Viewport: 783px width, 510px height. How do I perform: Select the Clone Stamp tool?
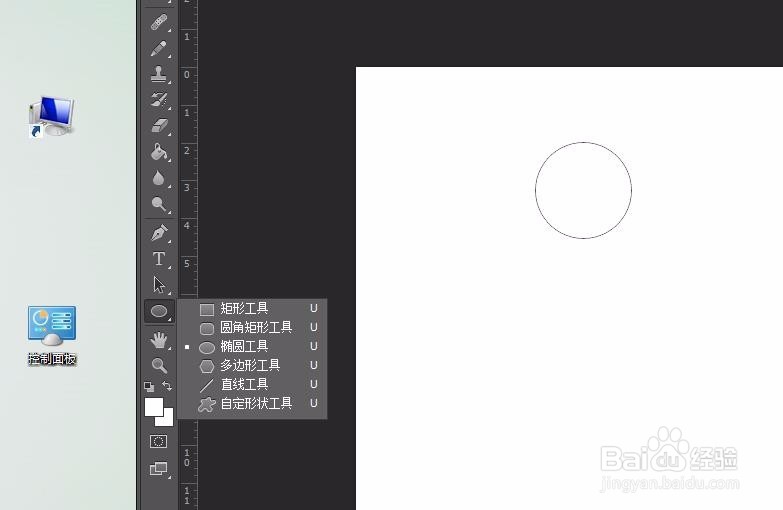click(x=159, y=74)
